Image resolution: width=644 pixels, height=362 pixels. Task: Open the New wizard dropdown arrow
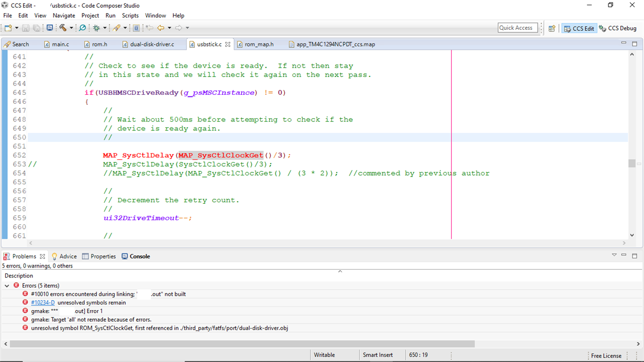point(17,28)
